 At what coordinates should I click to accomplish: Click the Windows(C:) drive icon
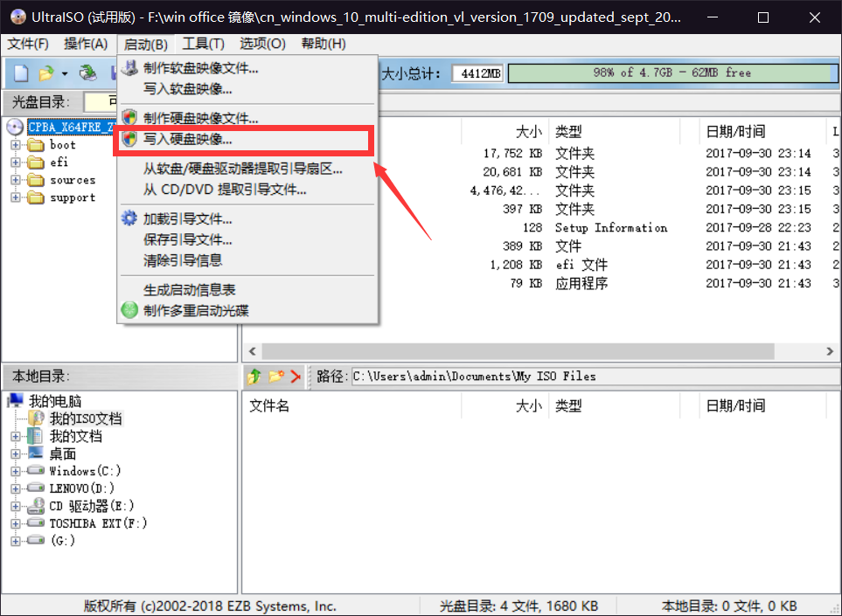(x=36, y=471)
